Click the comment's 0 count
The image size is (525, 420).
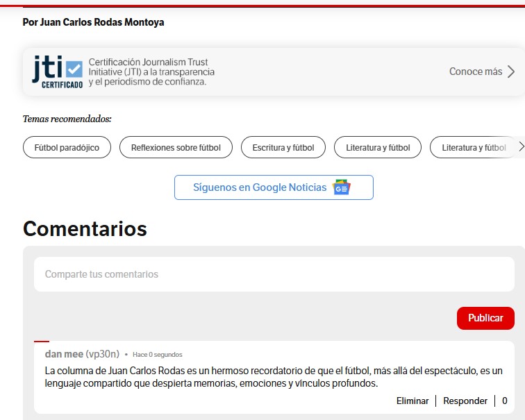click(504, 401)
